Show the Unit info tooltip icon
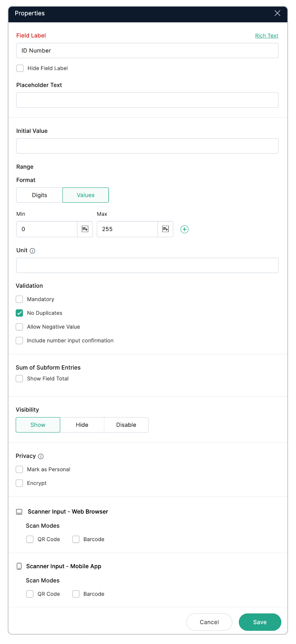 [x=33, y=251]
